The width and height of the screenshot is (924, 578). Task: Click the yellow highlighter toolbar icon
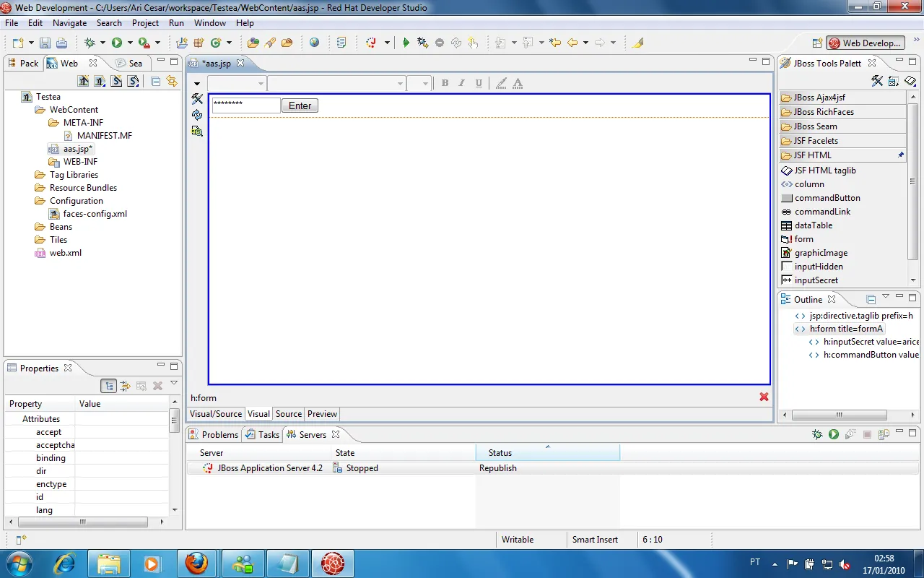pos(637,43)
